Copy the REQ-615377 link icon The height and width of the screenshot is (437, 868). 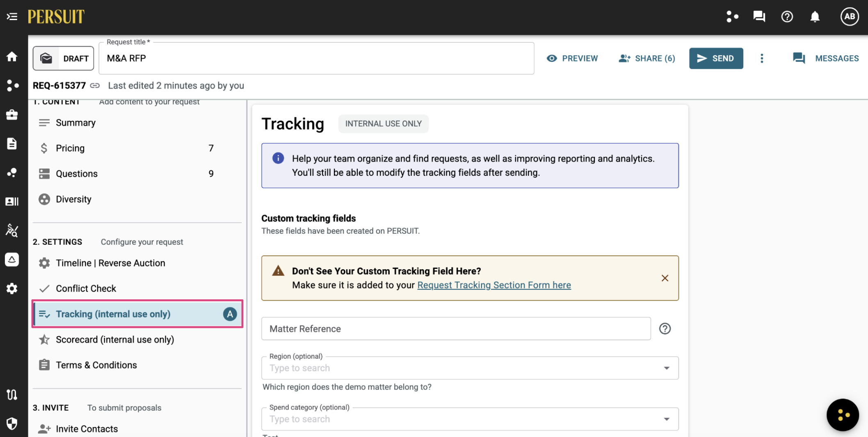point(95,85)
